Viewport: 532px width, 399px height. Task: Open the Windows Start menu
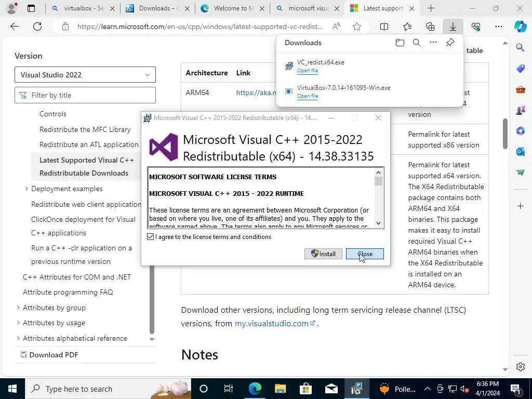12,389
